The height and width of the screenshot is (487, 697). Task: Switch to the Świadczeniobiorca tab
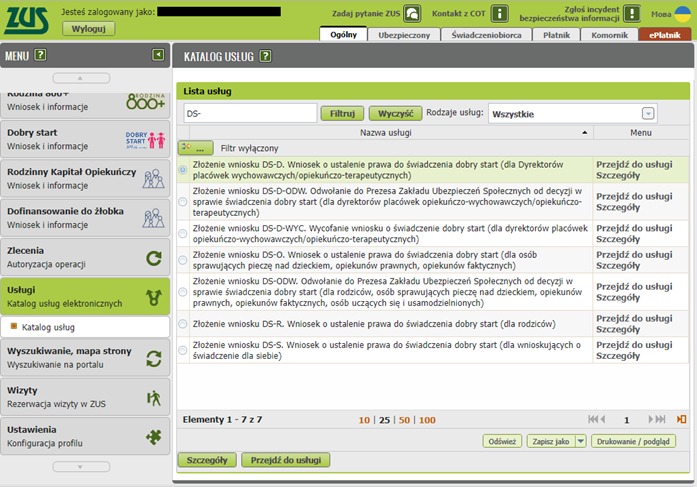[x=486, y=35]
